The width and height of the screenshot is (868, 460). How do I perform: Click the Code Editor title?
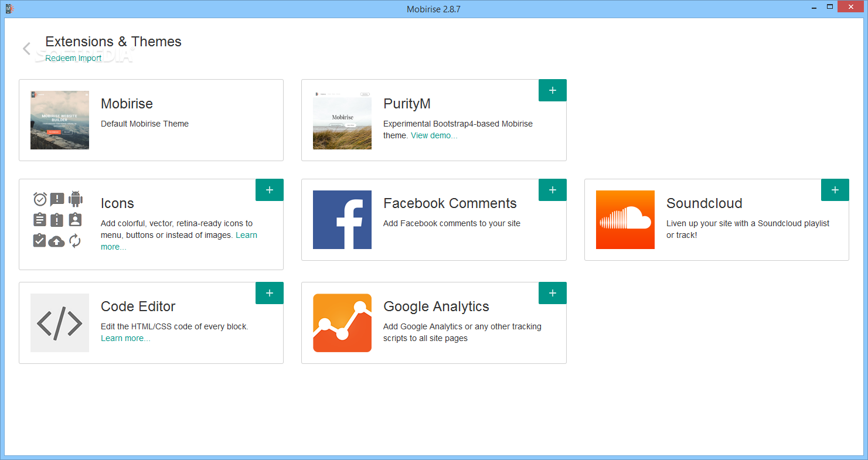coord(138,306)
